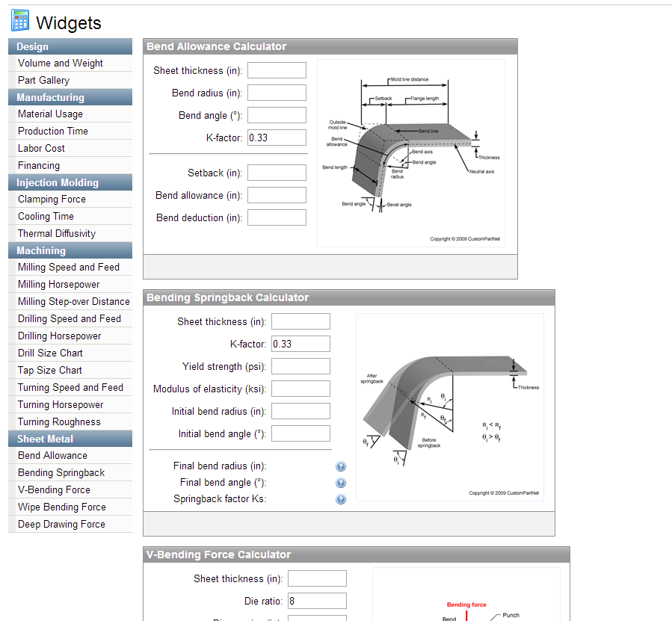
Task: Open the Part Gallery link
Action: click(43, 80)
